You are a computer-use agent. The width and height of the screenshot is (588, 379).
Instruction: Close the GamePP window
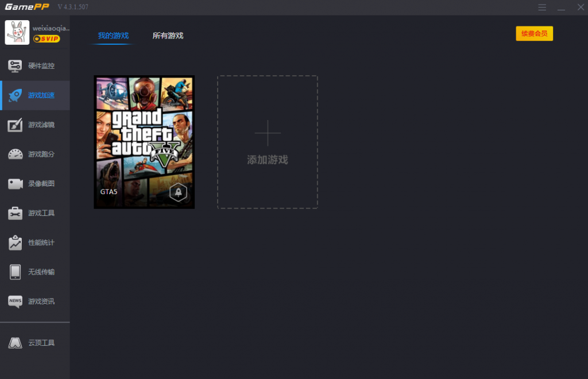pyautogui.click(x=581, y=7)
